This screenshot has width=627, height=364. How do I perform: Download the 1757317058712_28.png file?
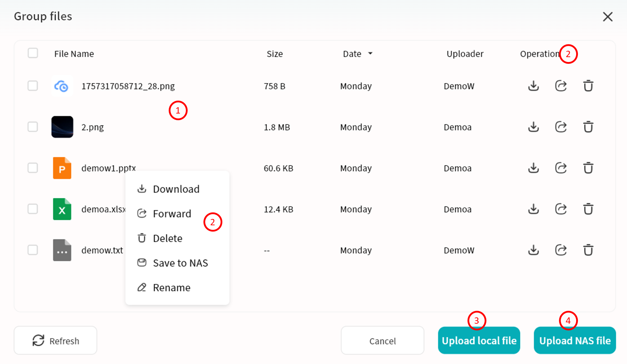pos(533,86)
